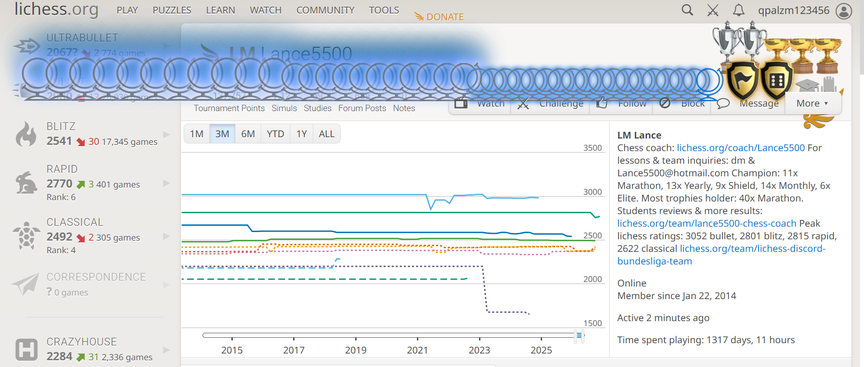Select YTD chart range
The height and width of the screenshot is (367, 864).
(x=276, y=134)
